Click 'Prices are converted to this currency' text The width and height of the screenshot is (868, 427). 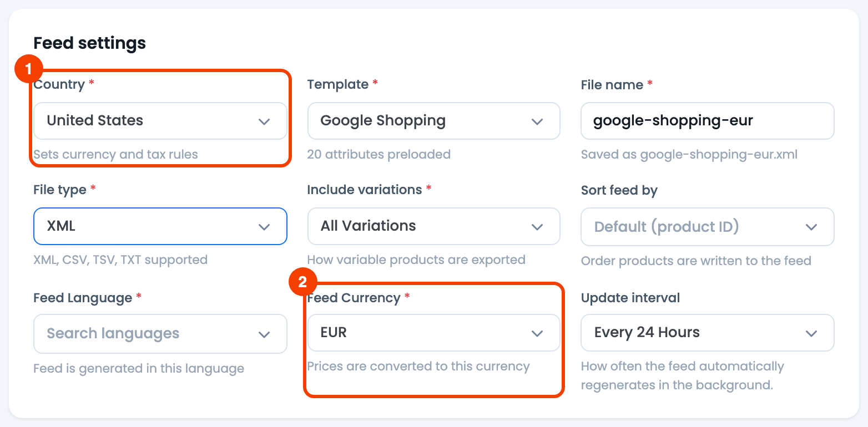[x=418, y=367]
